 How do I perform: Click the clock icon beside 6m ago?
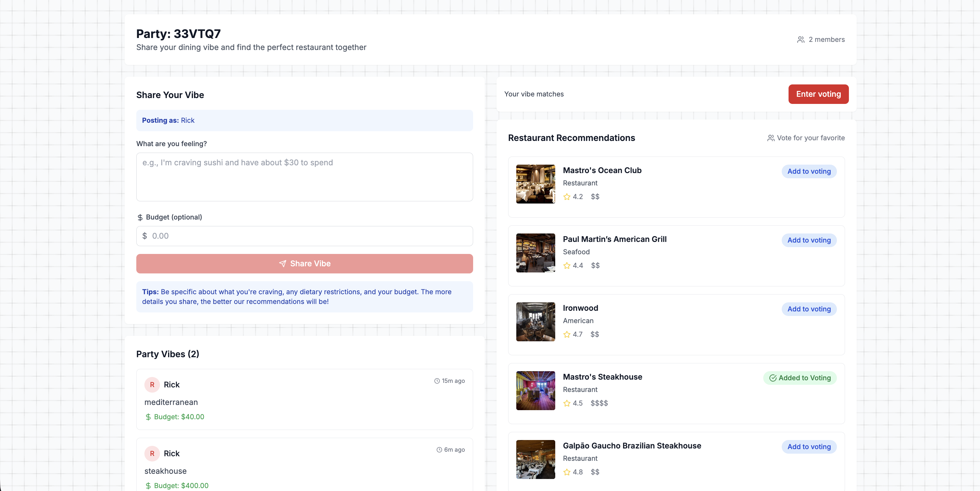click(439, 450)
